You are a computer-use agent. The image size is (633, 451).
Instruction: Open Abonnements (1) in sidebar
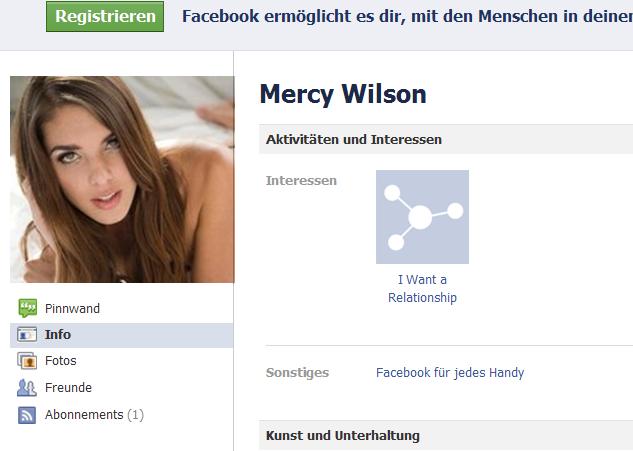pos(94,415)
